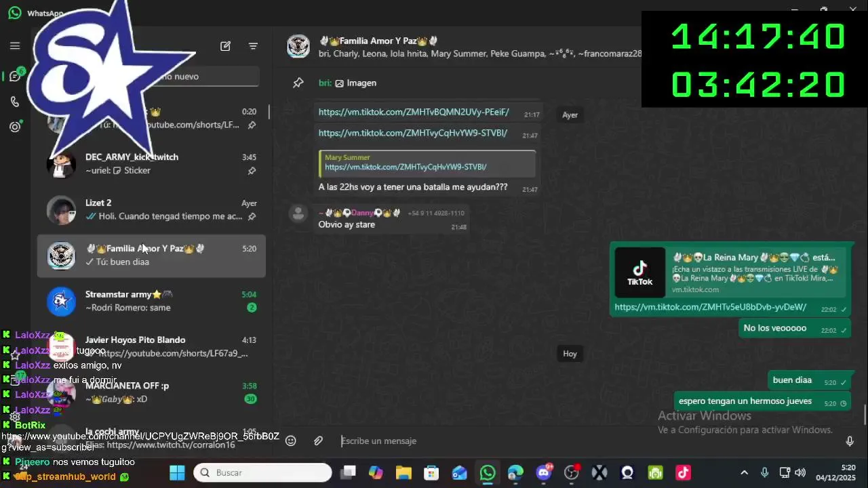
Task: Open La Reina Mary TikTok link preview
Action: tap(730, 272)
